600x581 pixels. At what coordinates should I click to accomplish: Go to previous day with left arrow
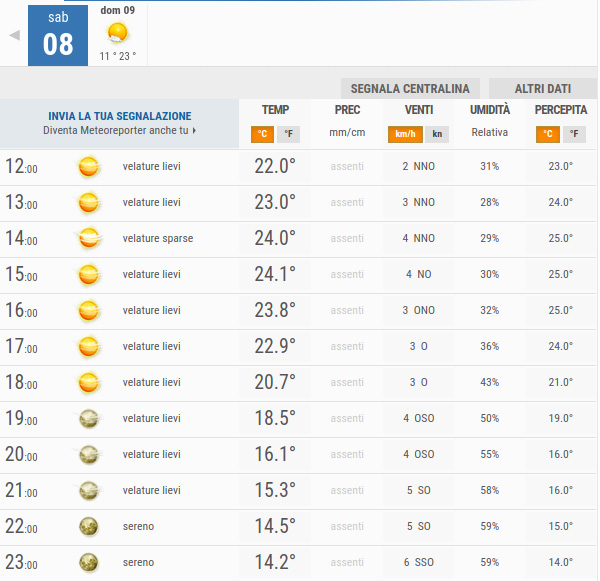pos(14,35)
